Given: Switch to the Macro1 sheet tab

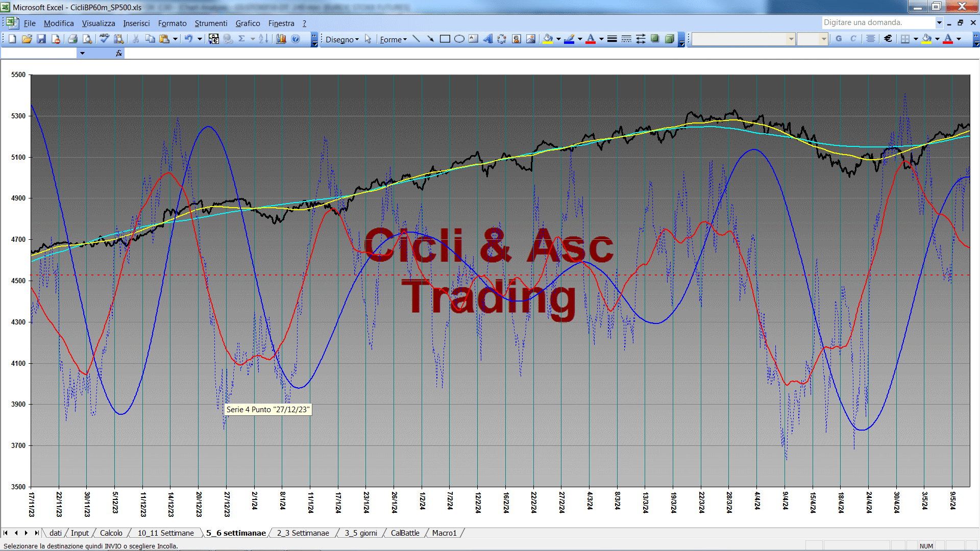Looking at the screenshot, I should [444, 533].
